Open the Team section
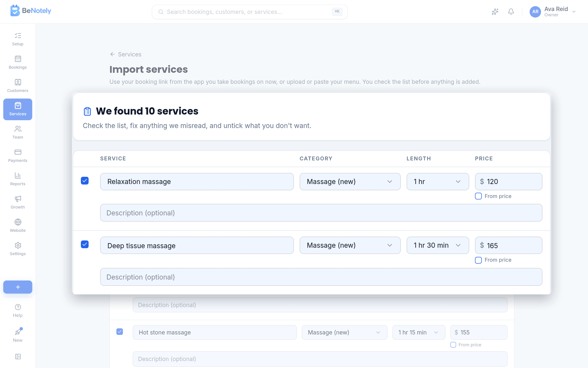Viewport: 588px width, 368px height. [x=18, y=133]
